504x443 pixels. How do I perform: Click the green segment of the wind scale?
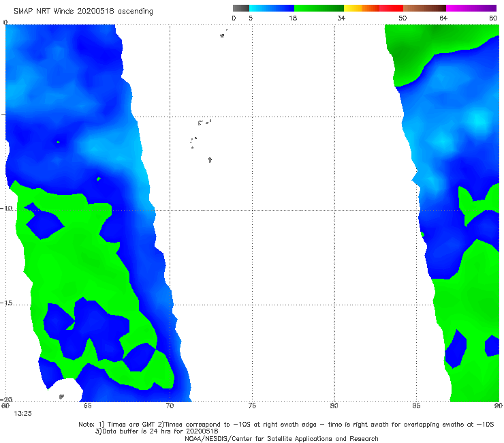[319, 8]
